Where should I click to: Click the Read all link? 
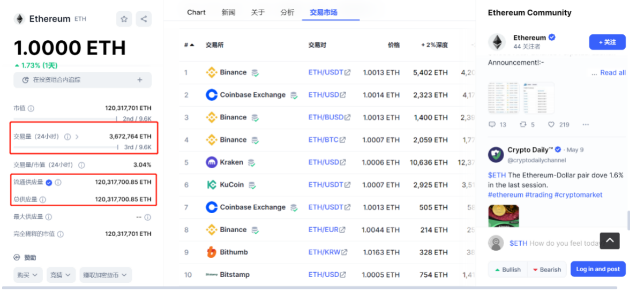click(x=613, y=73)
